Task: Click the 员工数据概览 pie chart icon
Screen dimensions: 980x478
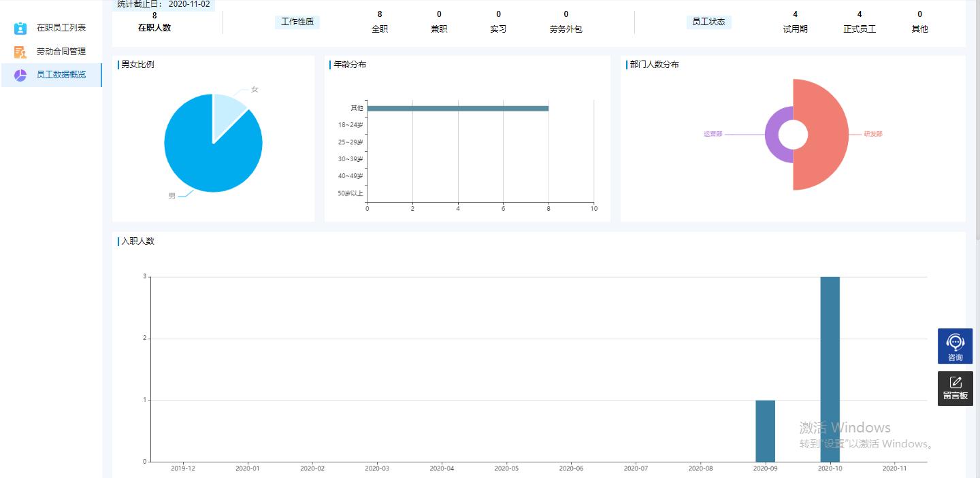Action: coord(20,75)
